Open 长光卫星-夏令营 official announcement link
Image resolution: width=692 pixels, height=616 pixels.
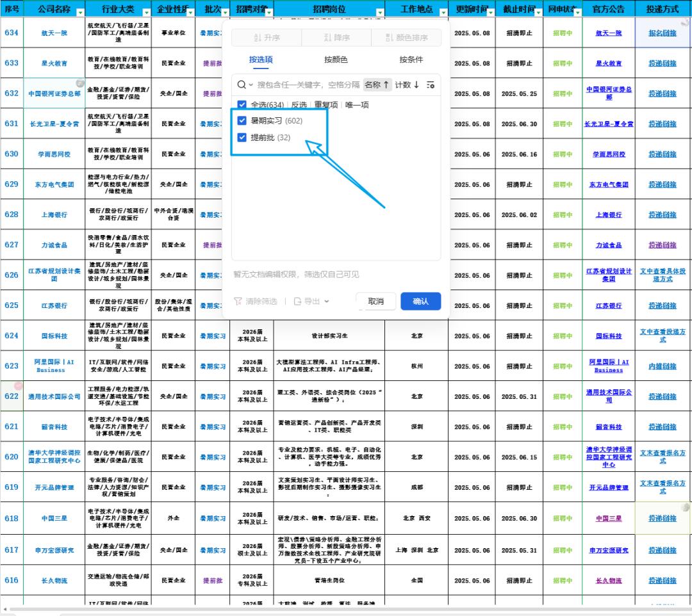609,124
